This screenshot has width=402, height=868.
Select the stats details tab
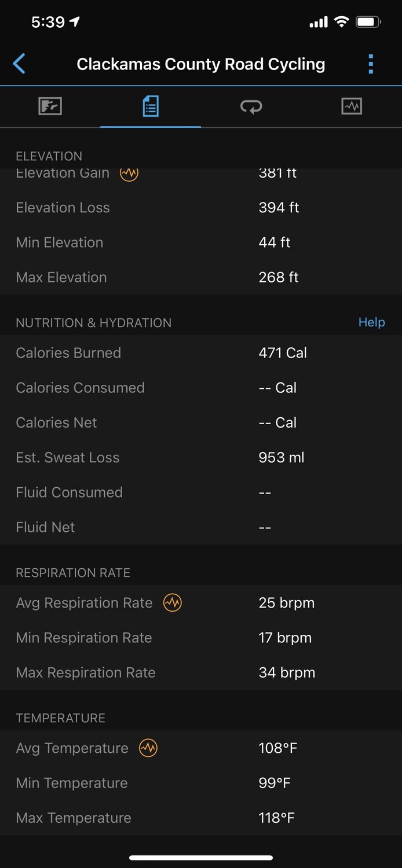[151, 106]
